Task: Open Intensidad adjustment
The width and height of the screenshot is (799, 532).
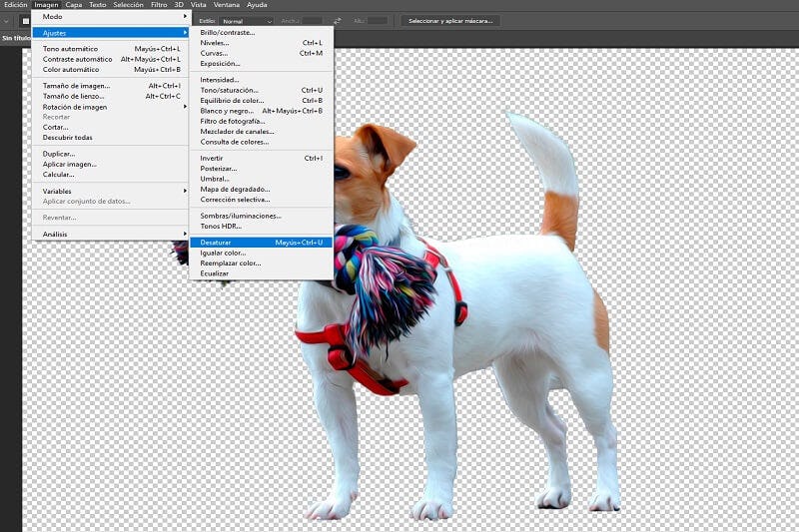Action: pyautogui.click(x=261, y=80)
